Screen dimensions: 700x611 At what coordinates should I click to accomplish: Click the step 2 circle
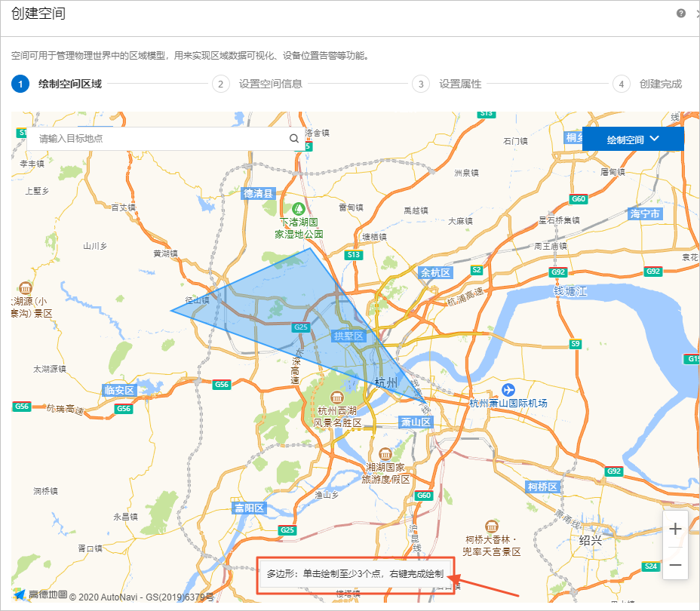click(x=220, y=84)
